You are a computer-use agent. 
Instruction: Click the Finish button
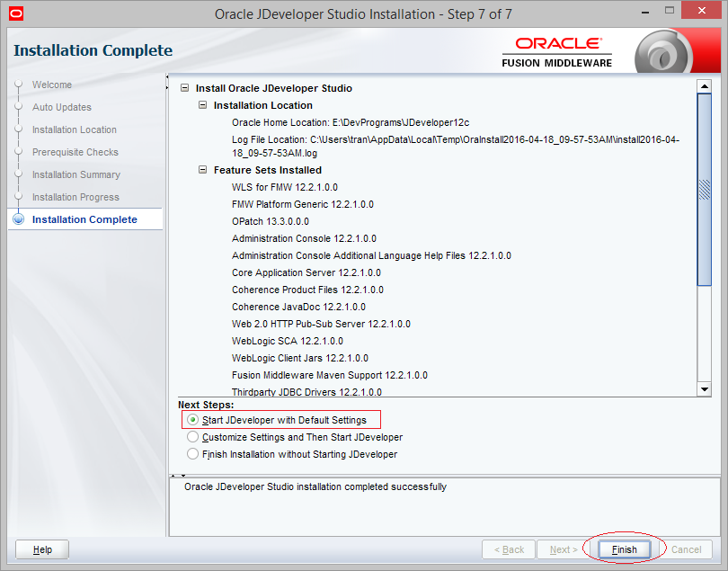click(x=624, y=549)
